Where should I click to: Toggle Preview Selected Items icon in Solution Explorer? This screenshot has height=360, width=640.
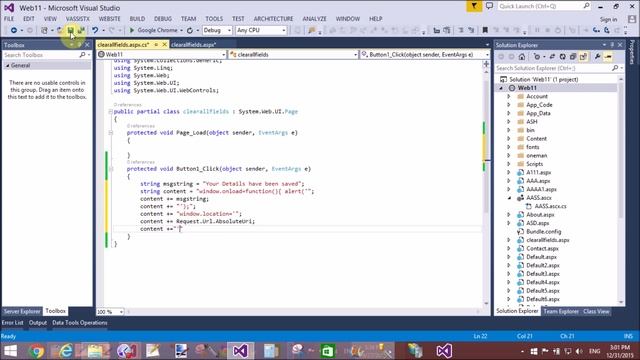click(x=608, y=57)
